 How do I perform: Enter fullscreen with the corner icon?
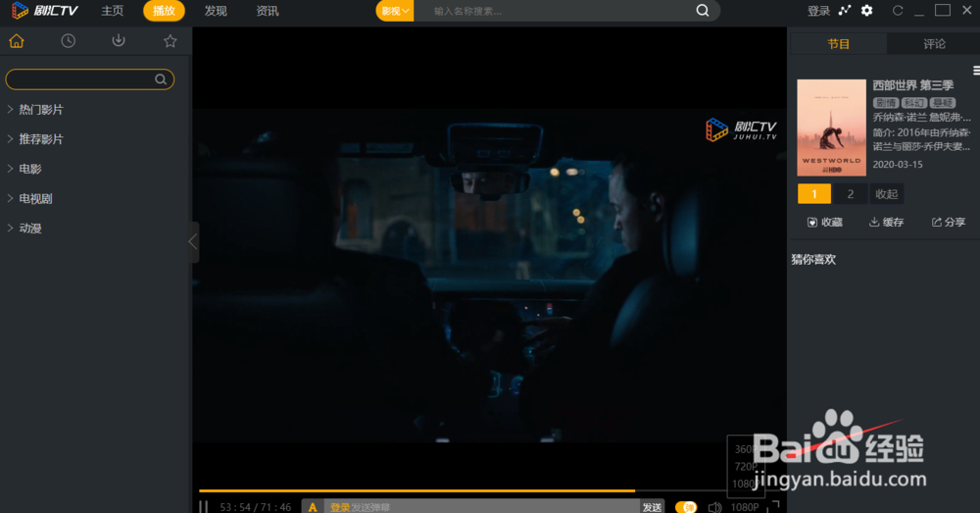[x=774, y=506]
